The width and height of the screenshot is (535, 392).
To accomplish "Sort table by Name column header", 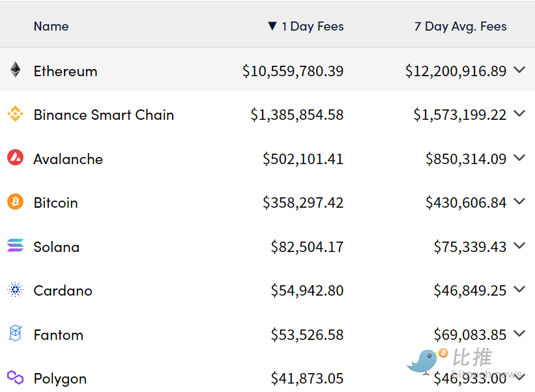I will (51, 26).
